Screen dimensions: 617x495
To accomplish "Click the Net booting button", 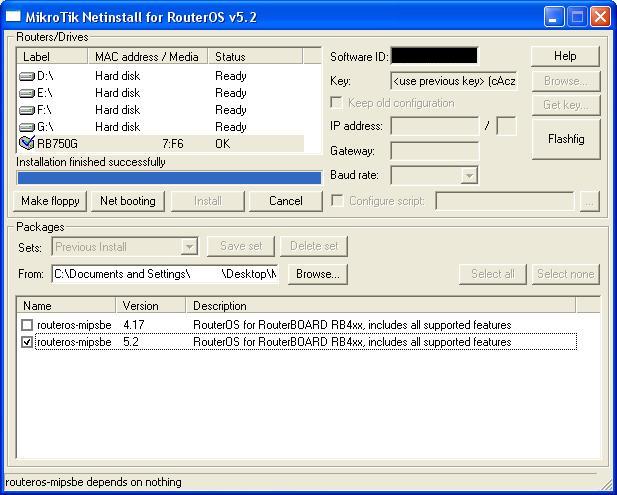I will coord(128,201).
